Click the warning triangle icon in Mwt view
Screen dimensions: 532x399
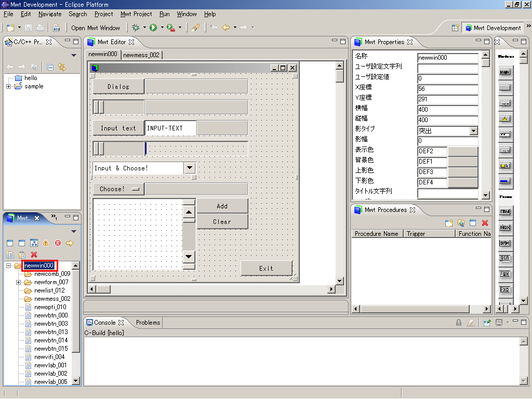point(46,243)
